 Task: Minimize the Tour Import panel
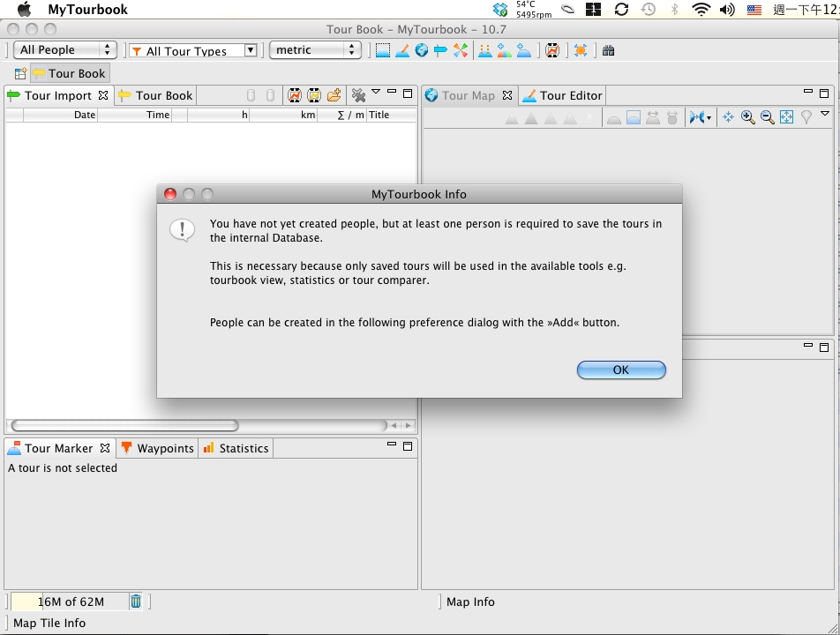pos(392,92)
